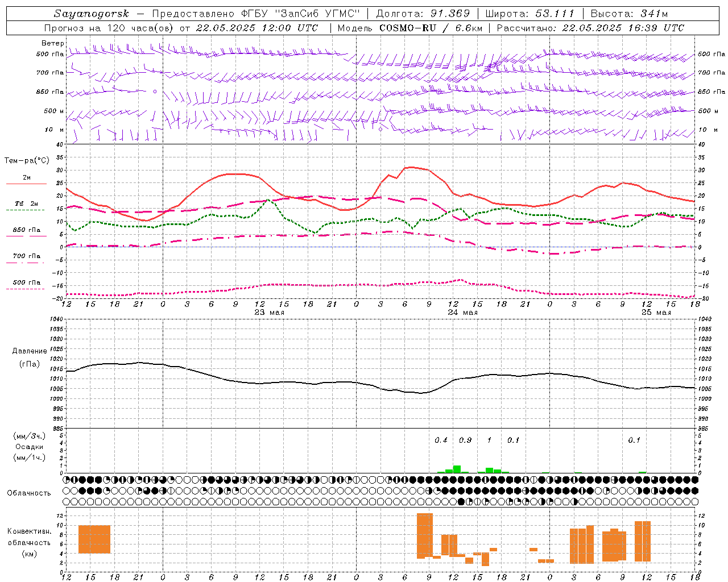
Task: Click the Высота: 341м elevation text
Action: 629,14
